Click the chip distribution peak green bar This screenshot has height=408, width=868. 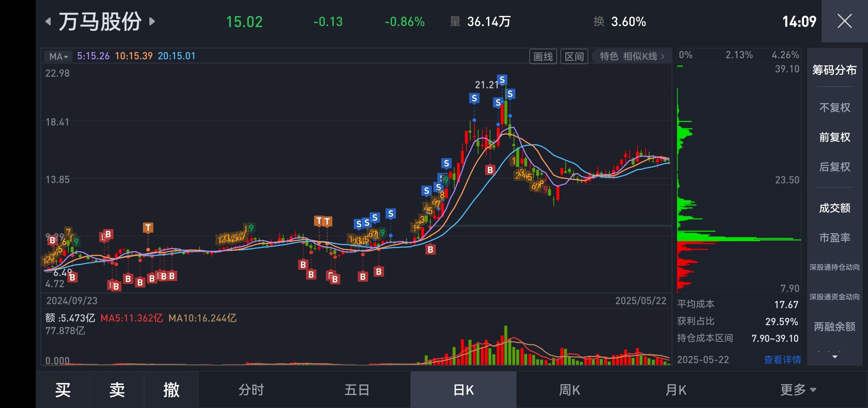(x=739, y=239)
